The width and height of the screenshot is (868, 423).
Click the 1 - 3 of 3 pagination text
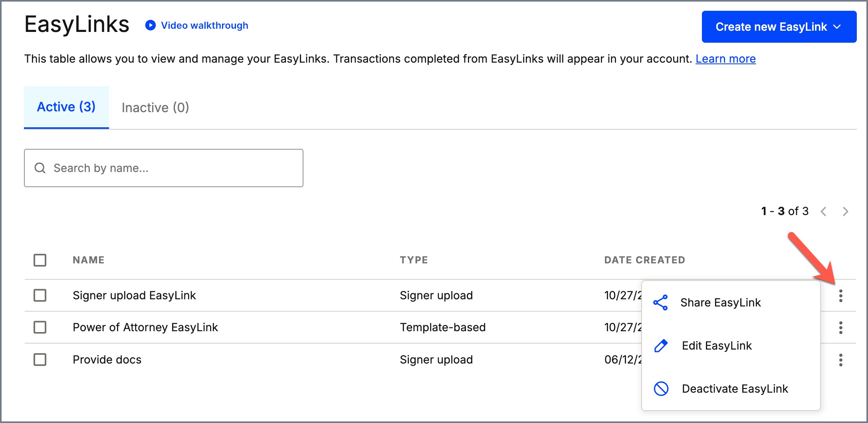(785, 211)
